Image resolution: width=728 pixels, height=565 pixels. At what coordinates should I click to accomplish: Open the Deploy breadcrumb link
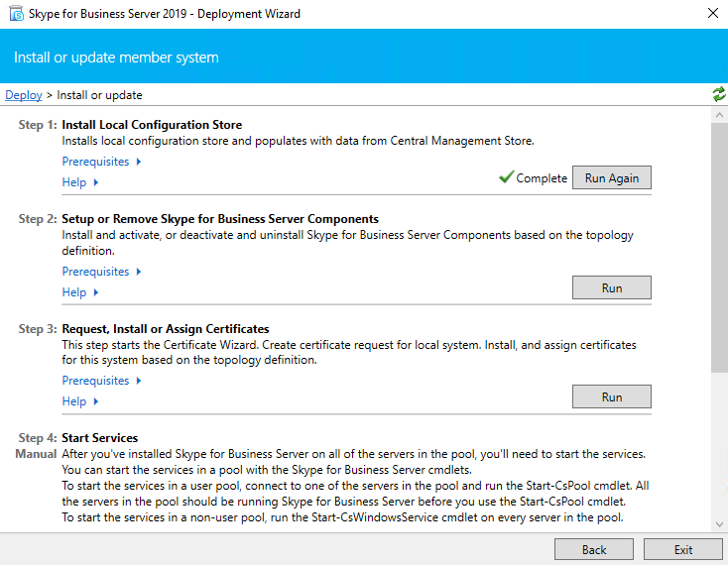24,95
